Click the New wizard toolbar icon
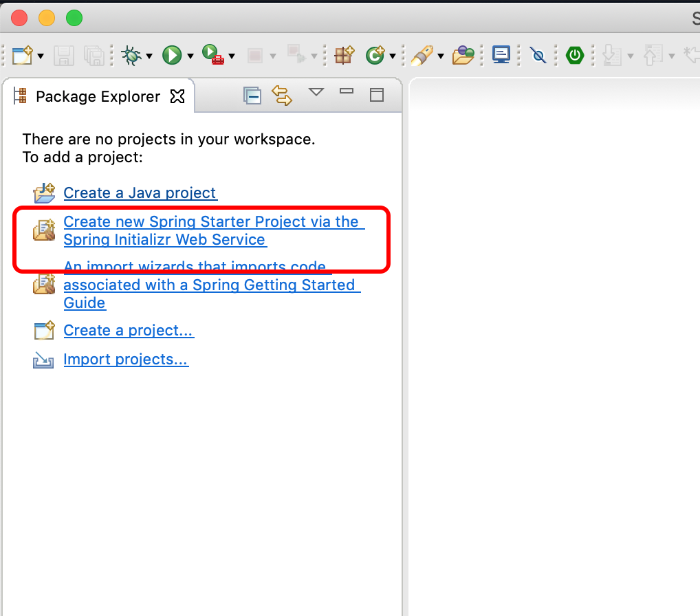The height and width of the screenshot is (616, 700). pos(23,56)
